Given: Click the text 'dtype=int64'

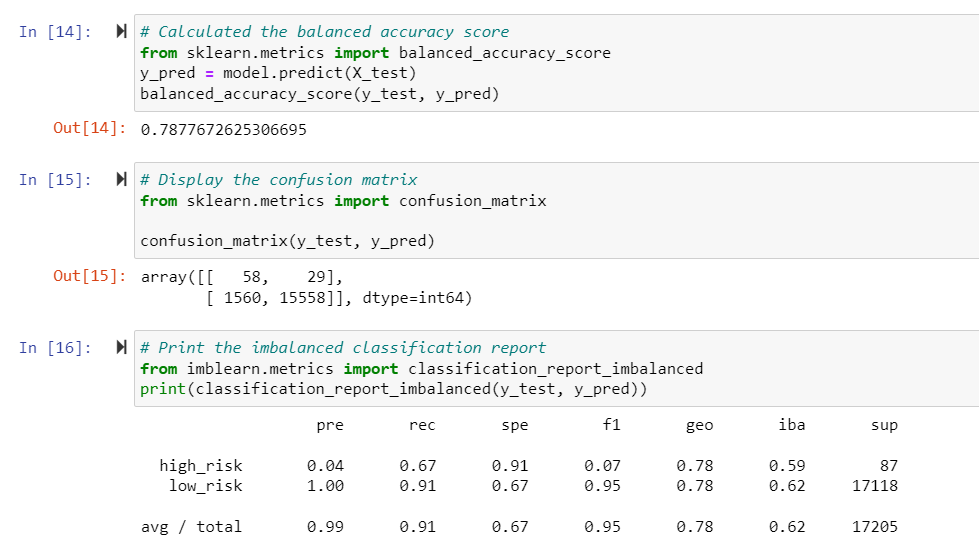Looking at the screenshot, I should click(x=413, y=298).
